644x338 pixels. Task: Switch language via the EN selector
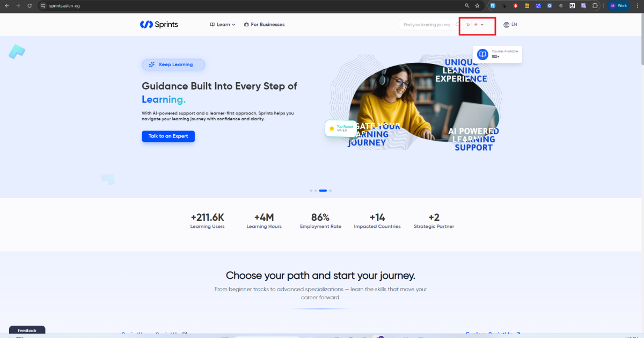[x=514, y=25]
